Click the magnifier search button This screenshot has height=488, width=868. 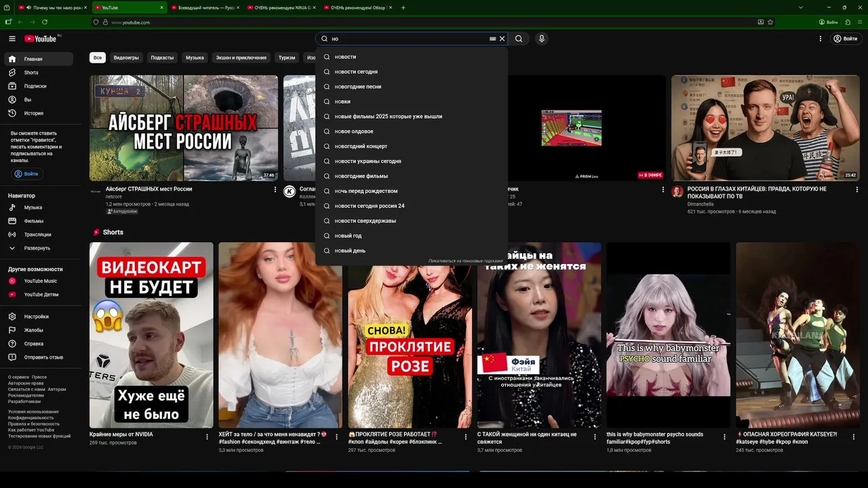pyautogui.click(x=519, y=39)
